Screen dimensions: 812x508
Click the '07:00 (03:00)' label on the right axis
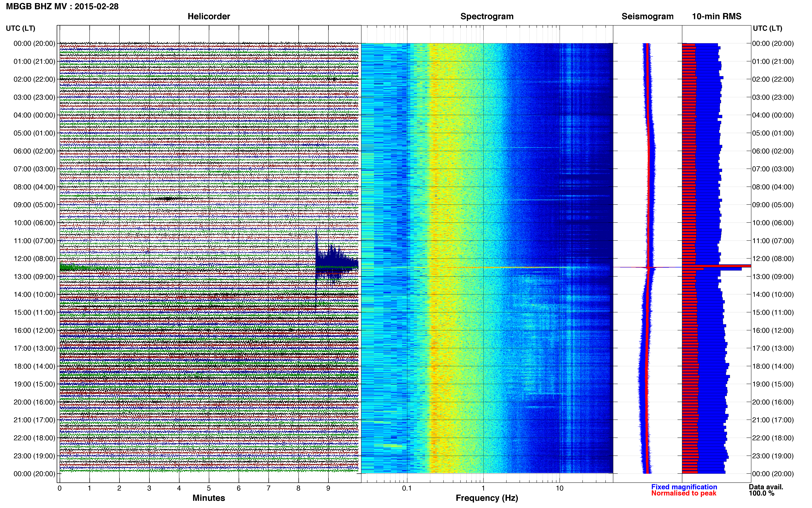point(773,169)
